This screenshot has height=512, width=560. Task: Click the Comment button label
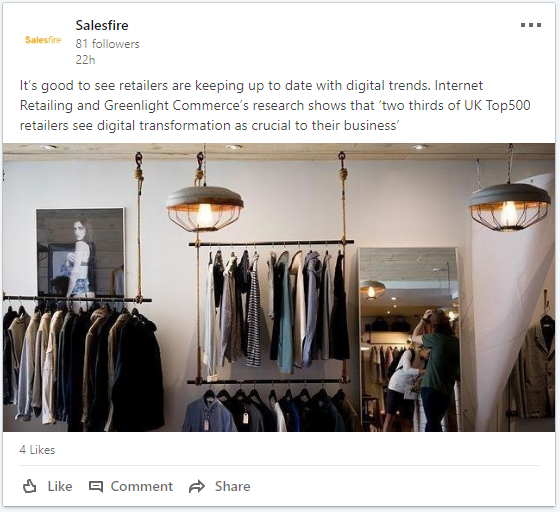[141, 486]
